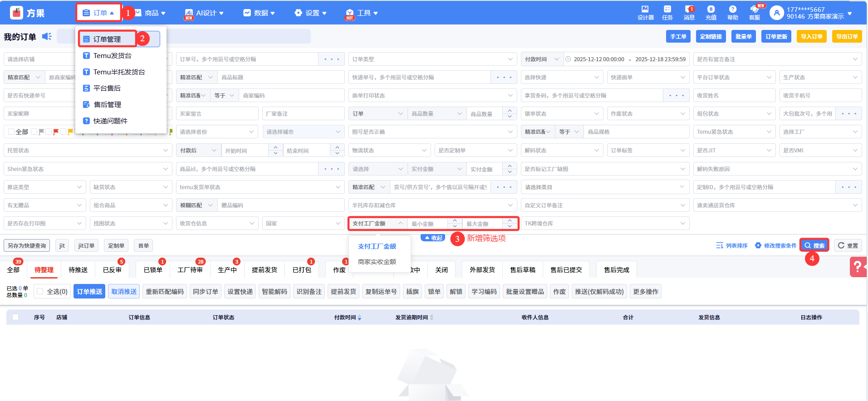
Task: Open the 帮助 help icon
Action: (x=732, y=13)
